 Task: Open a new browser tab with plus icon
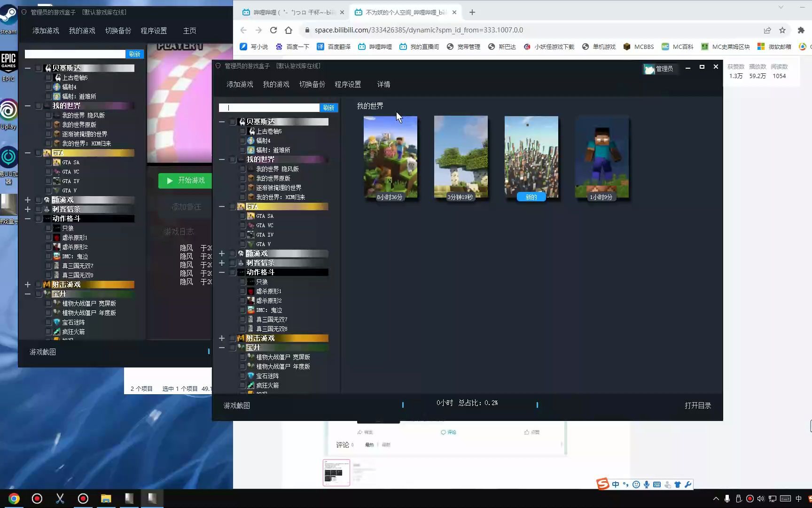472,12
